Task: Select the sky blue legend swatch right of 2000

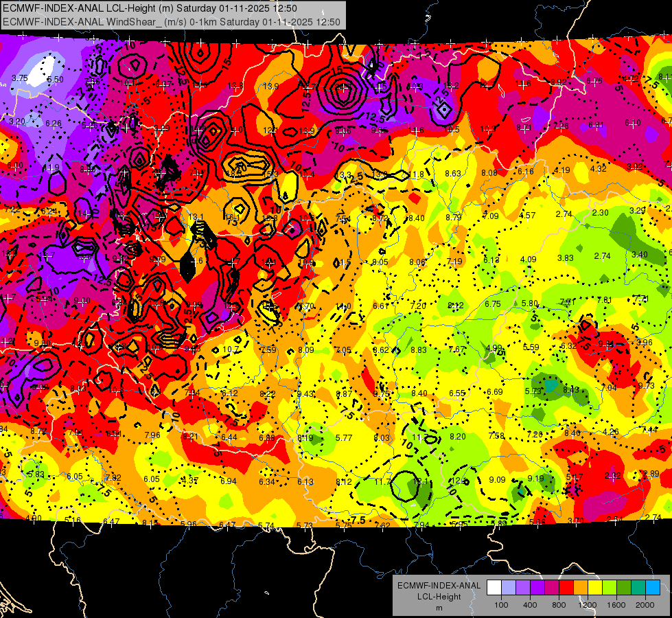Action: [653, 588]
